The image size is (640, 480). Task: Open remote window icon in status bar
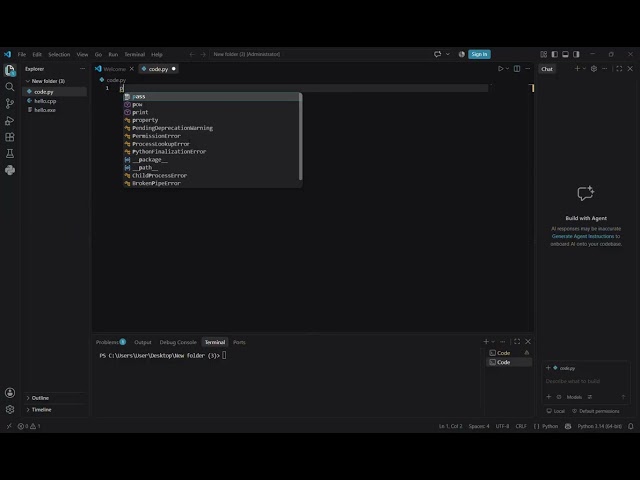click(9, 426)
